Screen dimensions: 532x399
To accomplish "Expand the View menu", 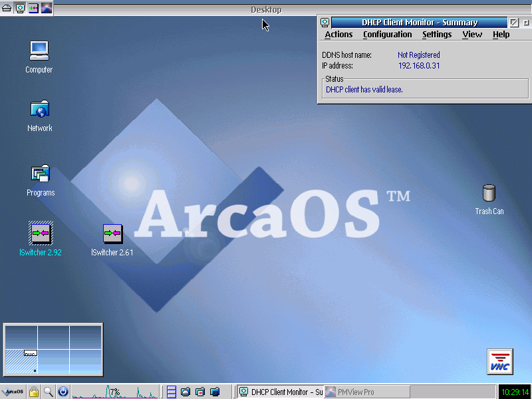I will pyautogui.click(x=472, y=35).
